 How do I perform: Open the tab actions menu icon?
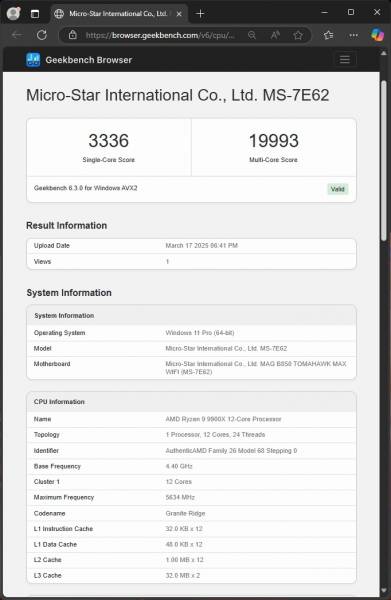(x=35, y=14)
